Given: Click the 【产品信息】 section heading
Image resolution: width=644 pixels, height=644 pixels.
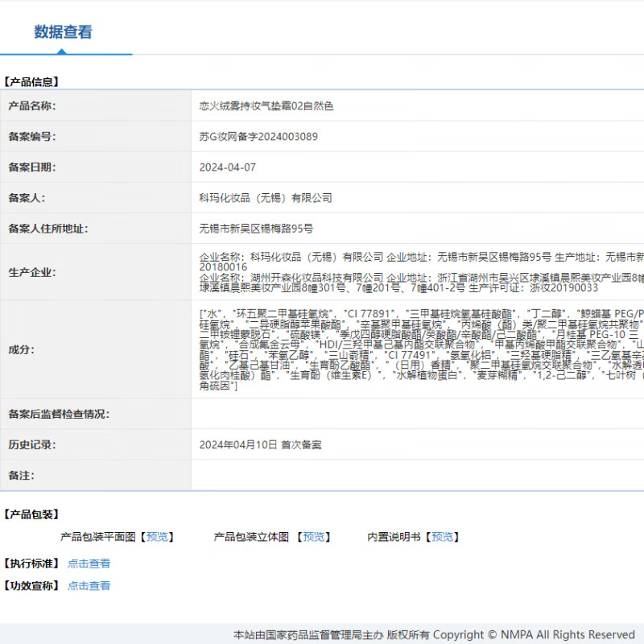Looking at the screenshot, I should click(x=31, y=82).
